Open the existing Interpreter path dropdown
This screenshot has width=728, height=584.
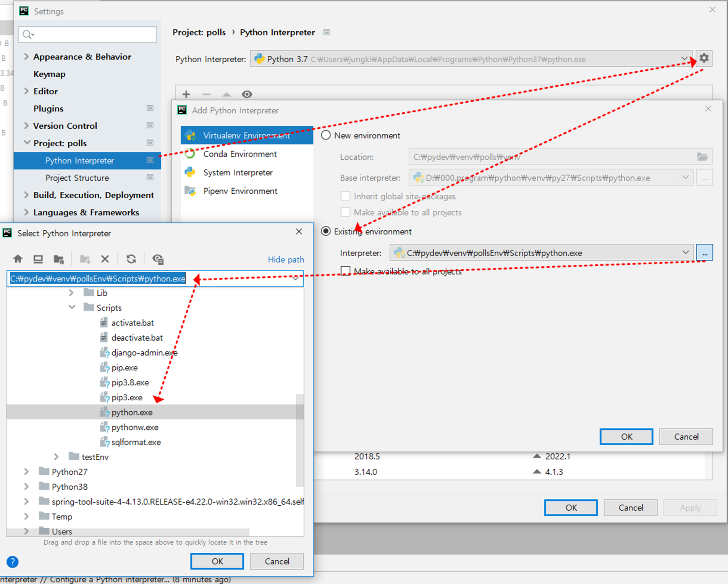coord(686,252)
